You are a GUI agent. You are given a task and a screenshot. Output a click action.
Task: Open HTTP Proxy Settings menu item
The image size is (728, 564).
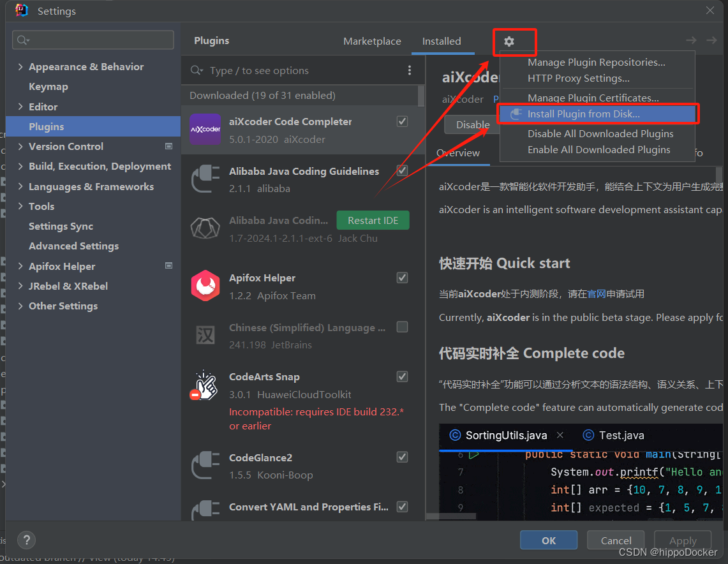pos(597,78)
